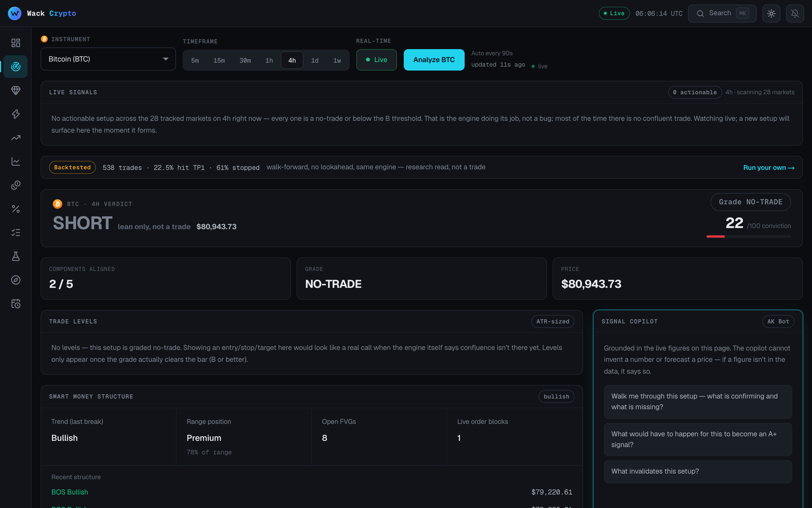Open the Search field

[x=722, y=14]
